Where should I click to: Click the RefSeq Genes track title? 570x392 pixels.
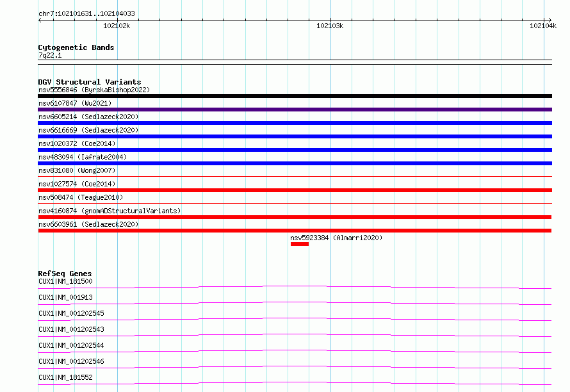click(65, 274)
